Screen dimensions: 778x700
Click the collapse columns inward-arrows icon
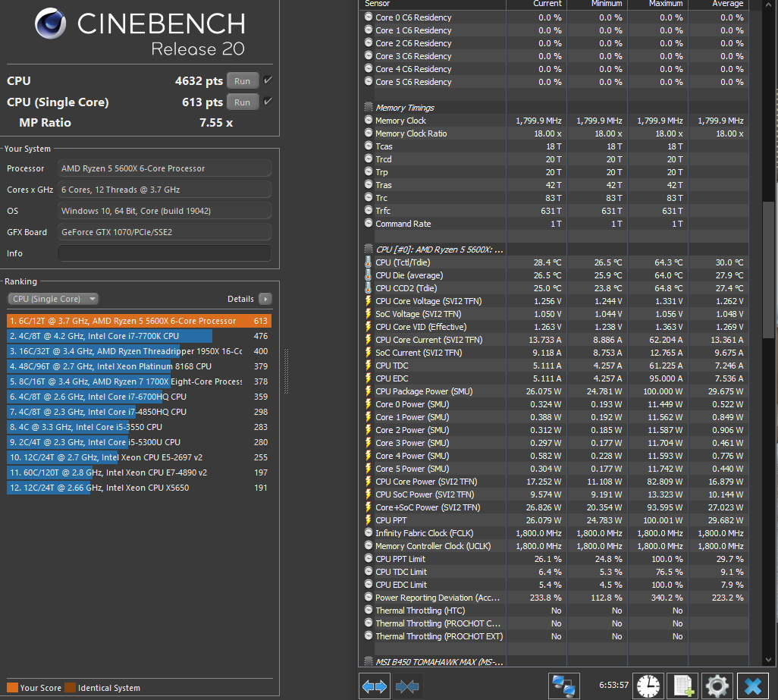[407, 686]
